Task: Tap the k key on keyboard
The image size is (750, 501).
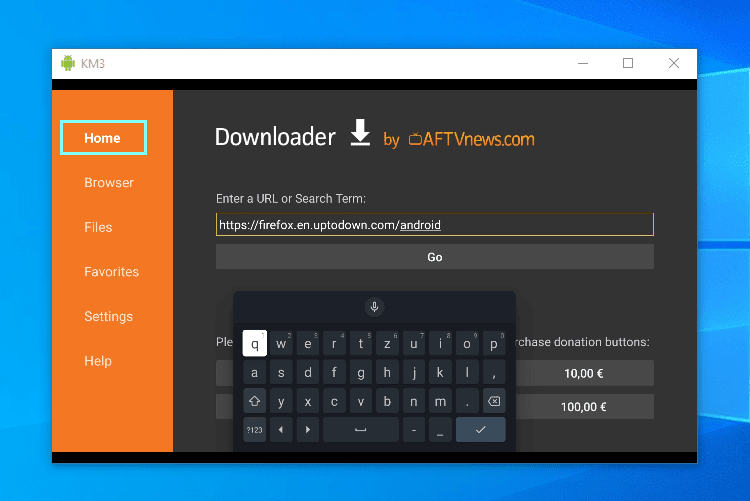Action: [x=441, y=372]
